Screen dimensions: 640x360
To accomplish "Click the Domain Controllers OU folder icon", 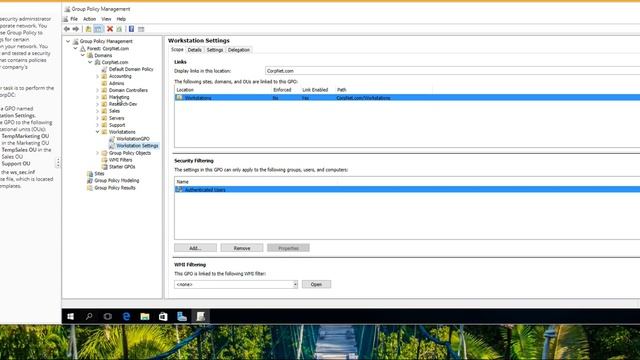I will [104, 90].
